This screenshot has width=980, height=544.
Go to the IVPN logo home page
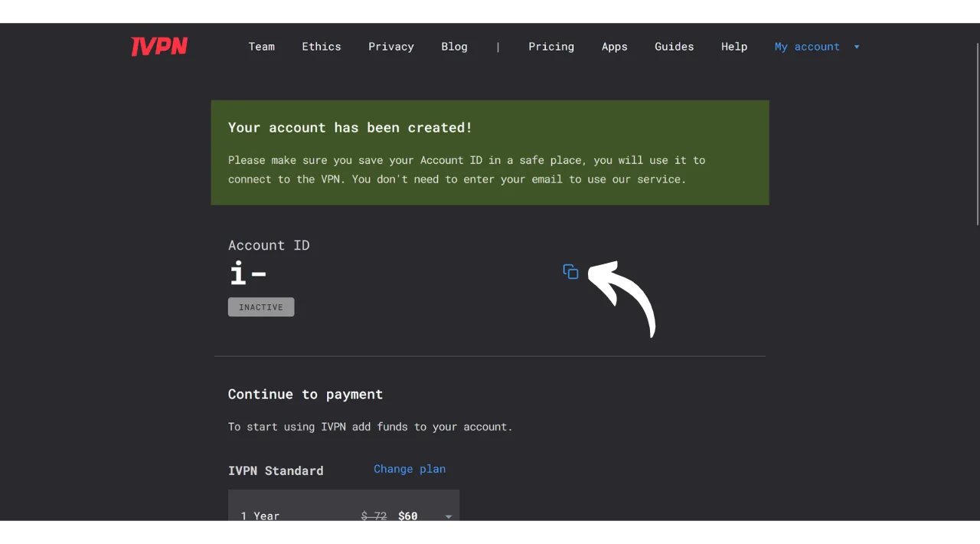coord(159,47)
